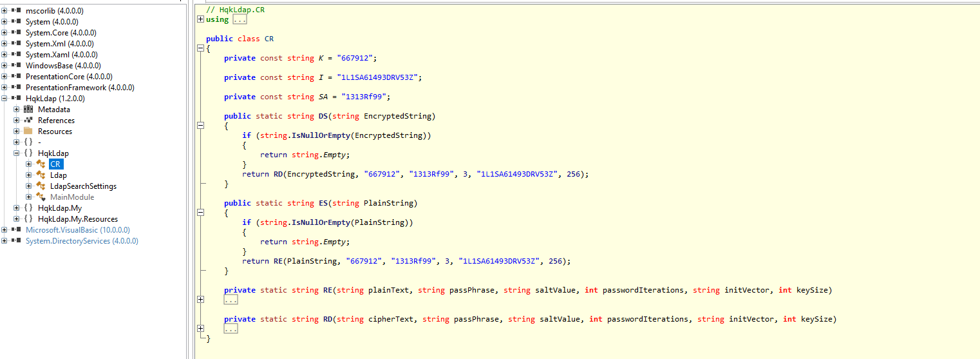Expand the mscorlib (4.0.0.0) assembly node
Screen dimensions: 980x359
[x=5, y=11]
